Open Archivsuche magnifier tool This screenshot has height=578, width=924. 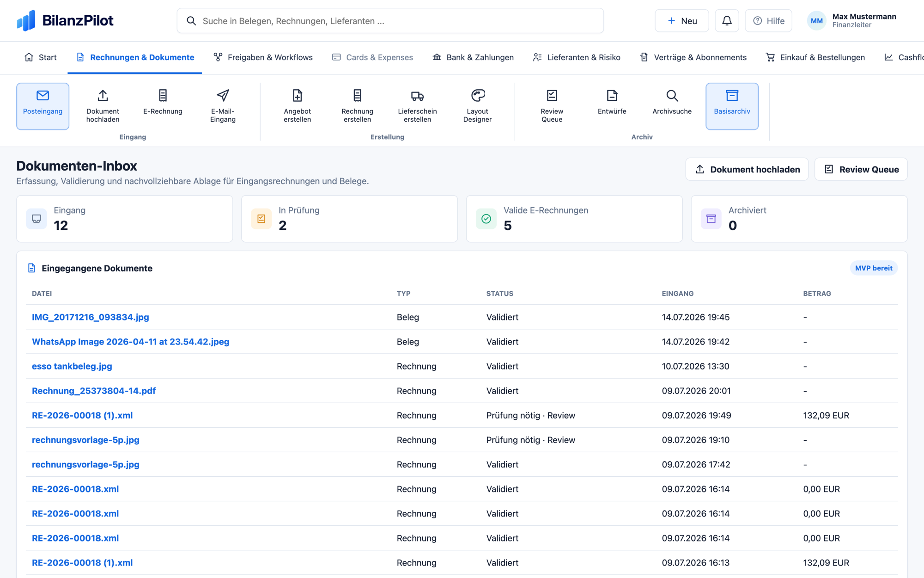coord(672,106)
